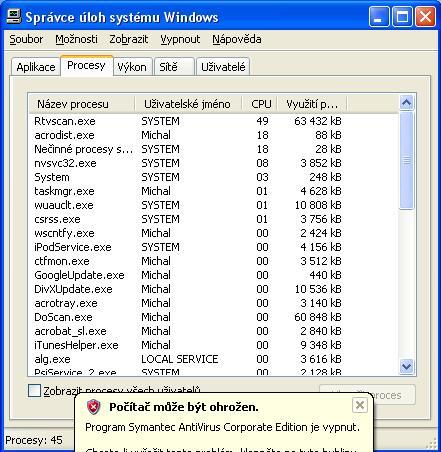Click the 60 848 kB memory value
Viewport: 441px width, 452px height.
pyautogui.click(x=318, y=317)
